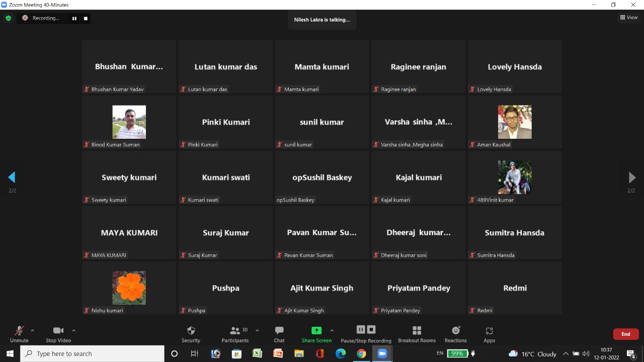The height and width of the screenshot is (362, 644).
Task: Select Binod Kumar Suman video thumbnail
Action: 129,122
